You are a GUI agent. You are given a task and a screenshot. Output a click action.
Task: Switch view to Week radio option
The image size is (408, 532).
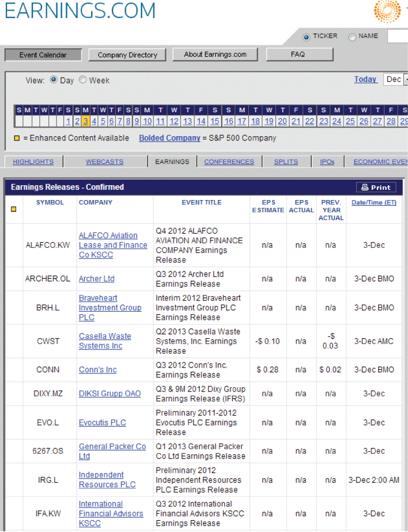83,80
